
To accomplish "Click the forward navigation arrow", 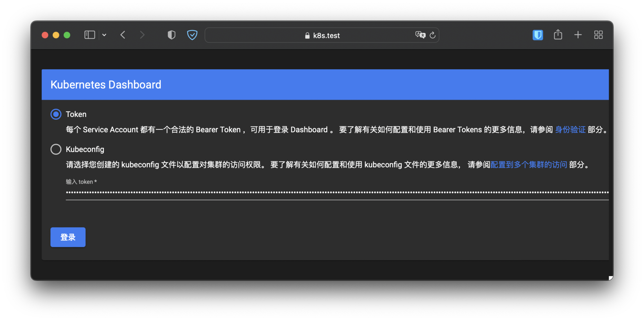I will 142,35.
